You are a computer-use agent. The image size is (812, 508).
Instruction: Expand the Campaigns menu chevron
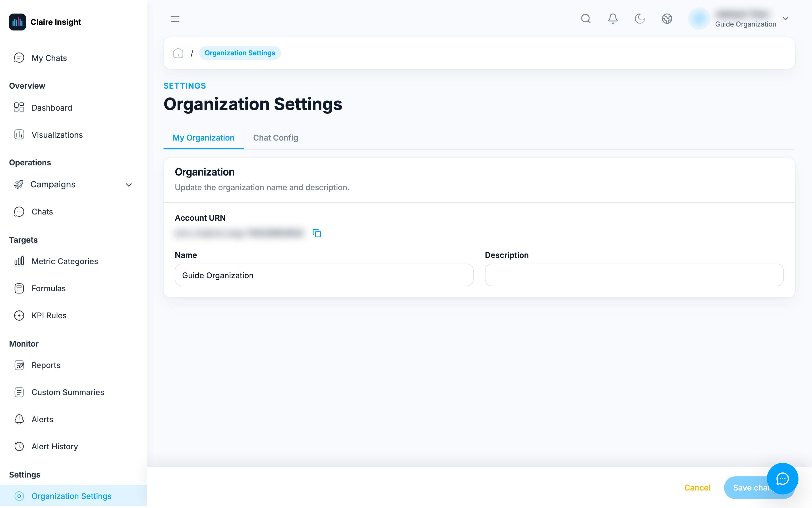(129, 185)
